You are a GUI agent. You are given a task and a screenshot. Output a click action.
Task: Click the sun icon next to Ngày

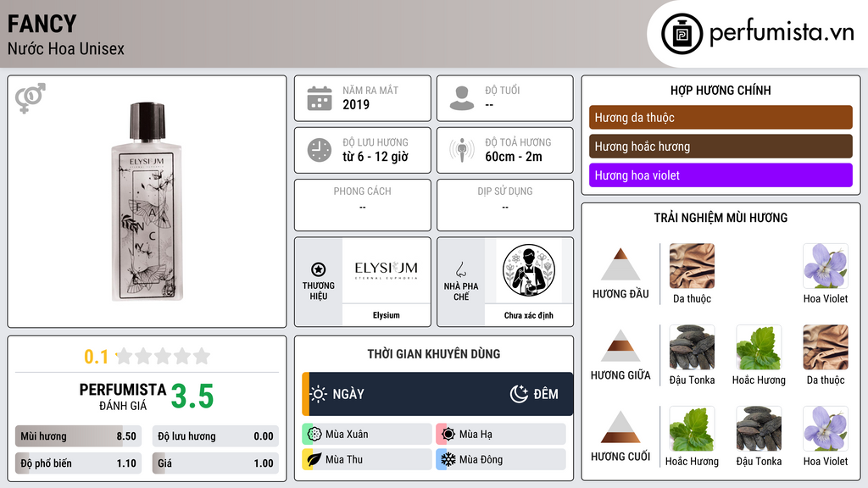pyautogui.click(x=319, y=394)
